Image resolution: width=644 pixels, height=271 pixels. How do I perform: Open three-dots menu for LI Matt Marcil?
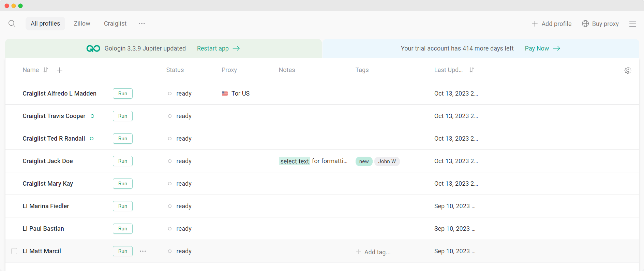tap(143, 251)
